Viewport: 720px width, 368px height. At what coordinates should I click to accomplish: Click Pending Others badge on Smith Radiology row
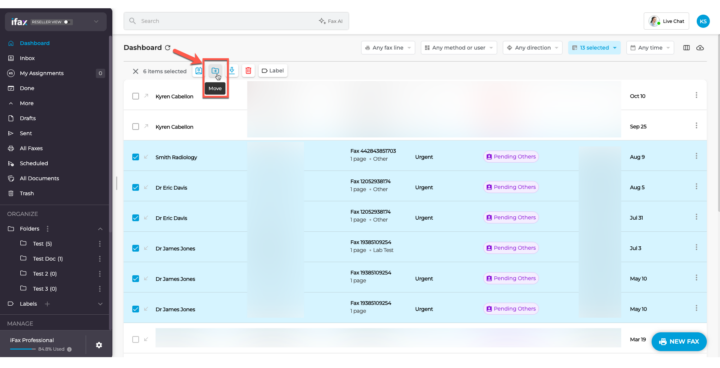click(511, 157)
